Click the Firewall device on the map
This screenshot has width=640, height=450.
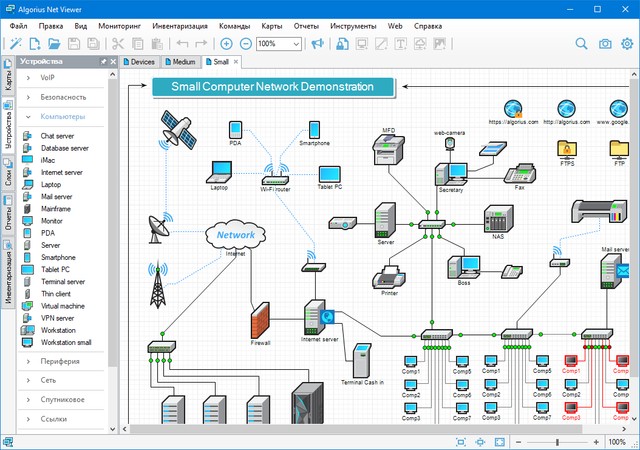point(261,320)
